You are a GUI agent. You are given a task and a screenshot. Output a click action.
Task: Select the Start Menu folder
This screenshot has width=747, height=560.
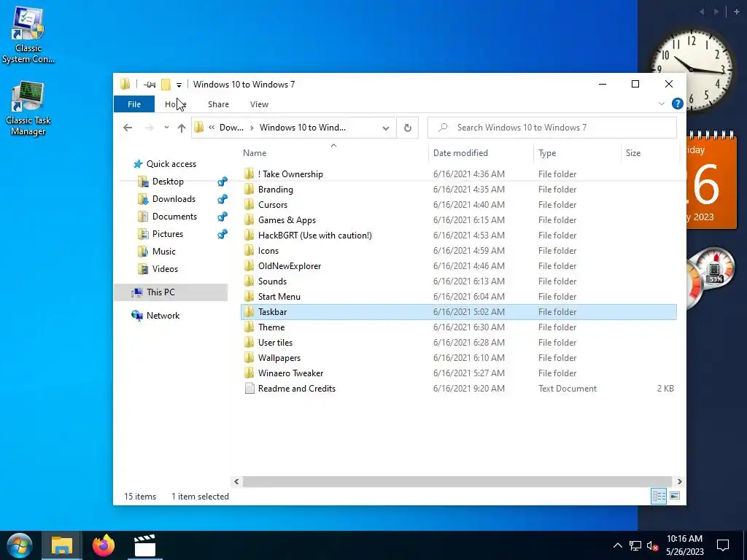(x=458, y=296)
